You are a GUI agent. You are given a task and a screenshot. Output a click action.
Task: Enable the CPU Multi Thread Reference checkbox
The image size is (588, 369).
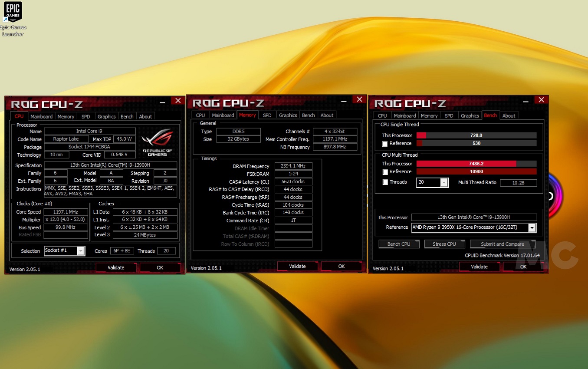(385, 172)
